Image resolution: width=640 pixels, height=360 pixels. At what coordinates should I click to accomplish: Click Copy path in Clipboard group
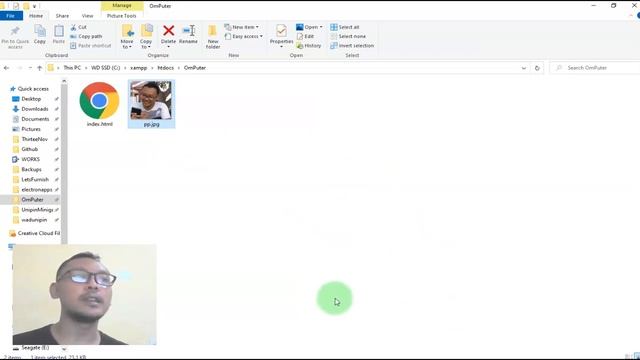click(x=86, y=36)
